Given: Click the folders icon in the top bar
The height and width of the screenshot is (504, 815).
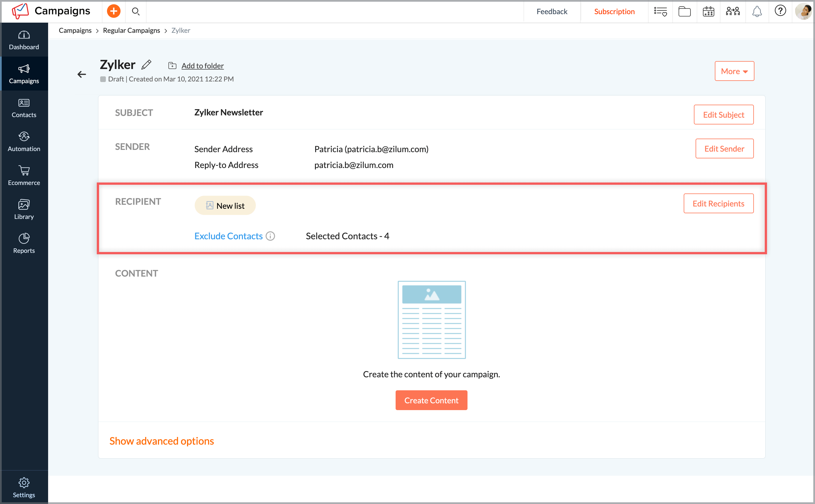Looking at the screenshot, I should (x=684, y=11).
